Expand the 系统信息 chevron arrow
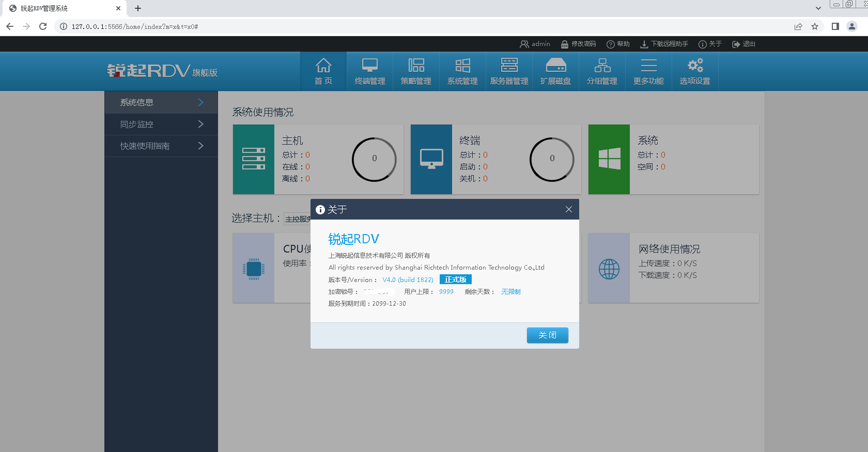 [x=201, y=102]
